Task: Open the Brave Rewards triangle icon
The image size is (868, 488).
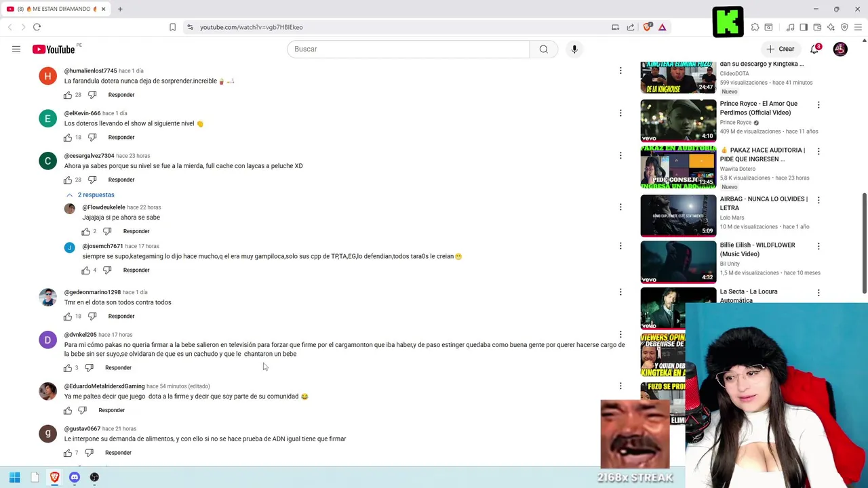Action: [663, 27]
